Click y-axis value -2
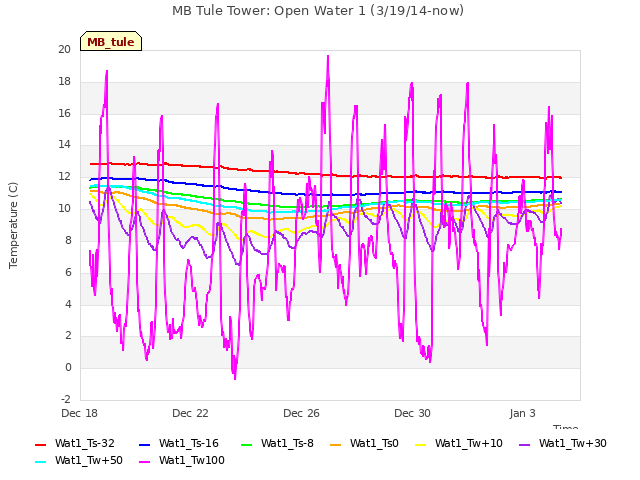Image resolution: width=640 pixels, height=480 pixels. [65, 399]
